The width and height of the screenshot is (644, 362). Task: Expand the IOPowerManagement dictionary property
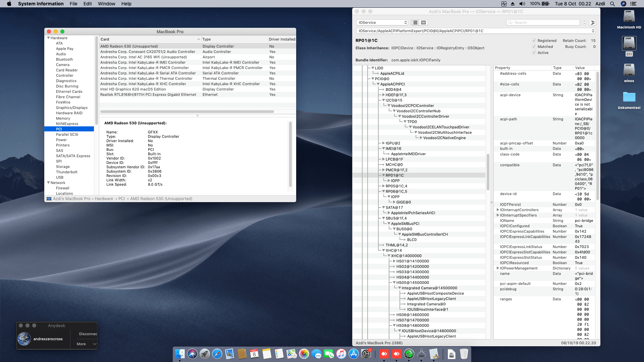[x=498, y=268]
